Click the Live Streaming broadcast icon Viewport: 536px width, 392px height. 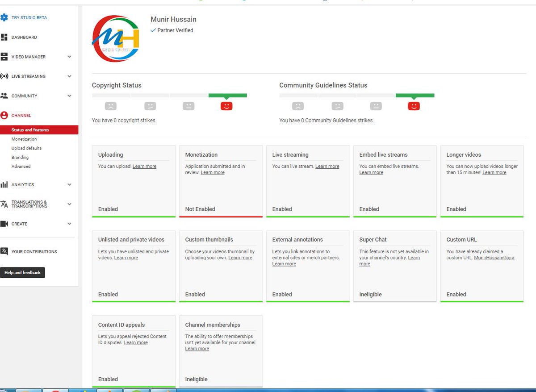point(4,76)
